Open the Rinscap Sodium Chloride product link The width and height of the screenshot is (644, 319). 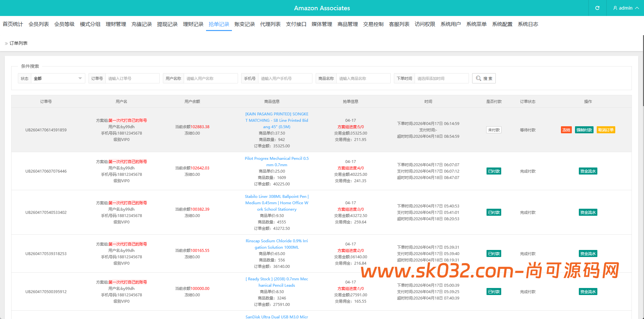click(x=277, y=244)
